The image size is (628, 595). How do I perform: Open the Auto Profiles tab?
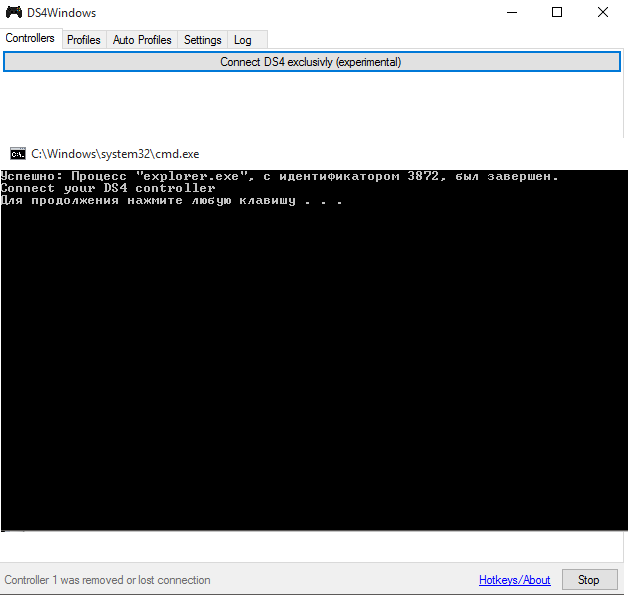coord(142,40)
